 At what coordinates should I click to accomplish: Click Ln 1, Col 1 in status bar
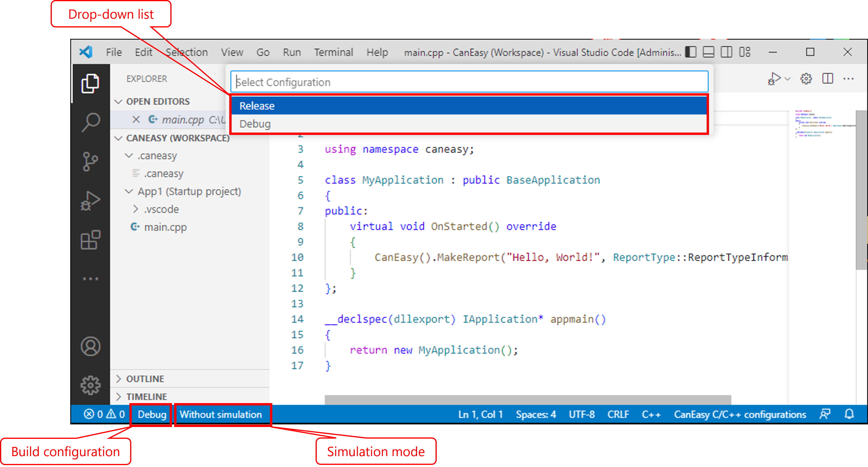coord(480,414)
